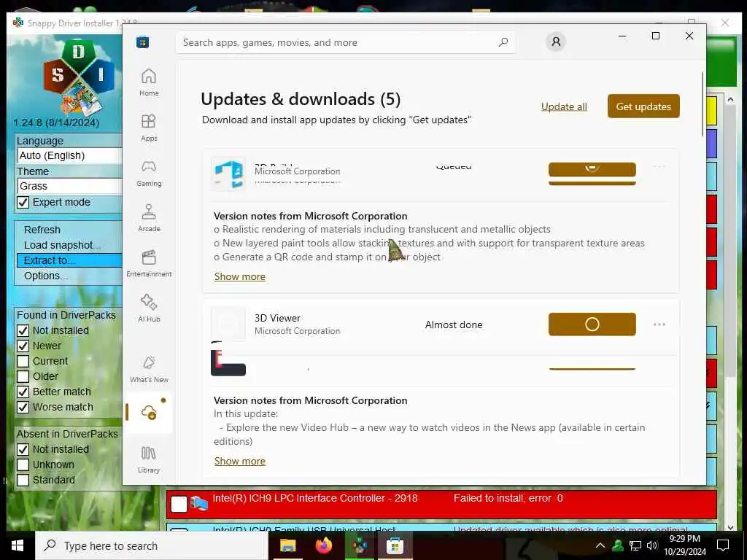747x560 pixels.
Task: Toggle the Standard checkbox
Action: point(23,480)
